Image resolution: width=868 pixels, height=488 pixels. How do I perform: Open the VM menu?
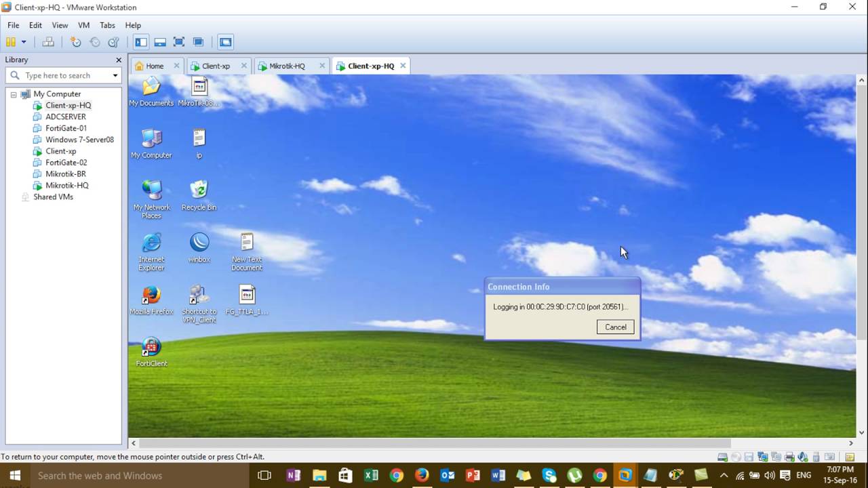pos(83,25)
